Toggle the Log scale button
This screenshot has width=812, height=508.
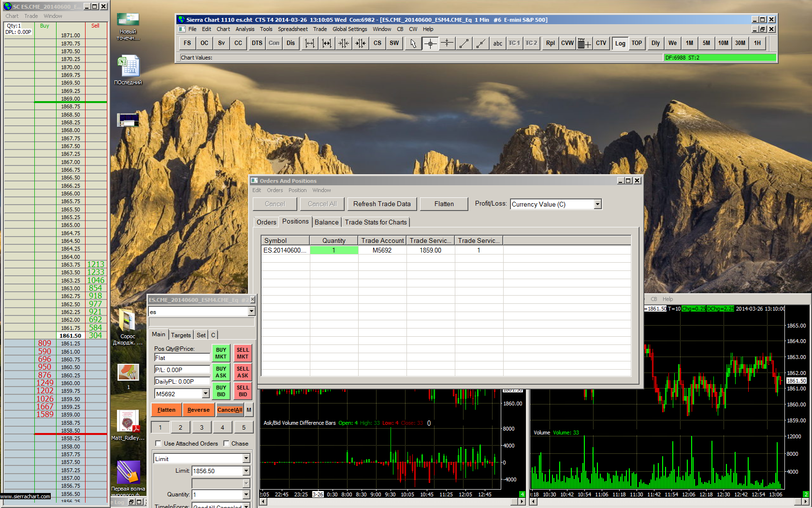click(x=620, y=43)
